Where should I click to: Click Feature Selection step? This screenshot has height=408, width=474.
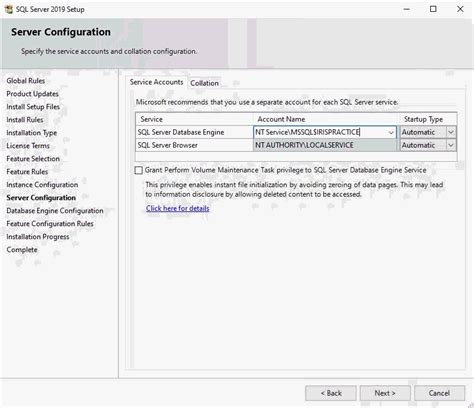[33, 159]
